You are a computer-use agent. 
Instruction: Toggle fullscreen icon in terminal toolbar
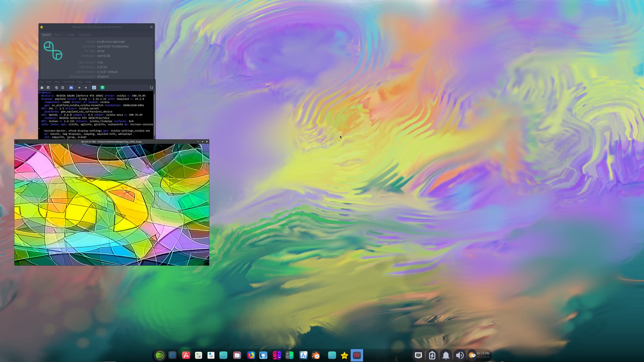152,88
